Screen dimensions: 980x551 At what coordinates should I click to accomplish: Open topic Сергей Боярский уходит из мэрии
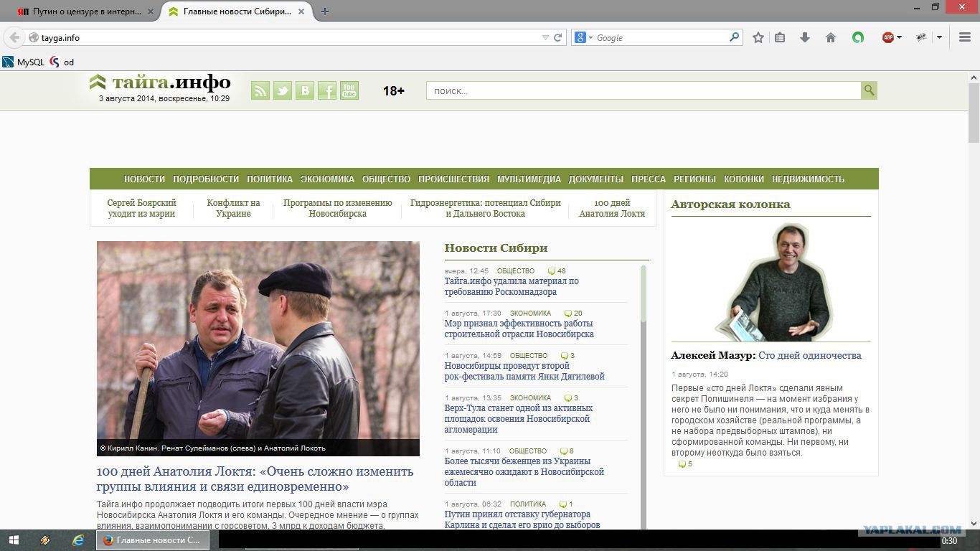[x=141, y=208]
